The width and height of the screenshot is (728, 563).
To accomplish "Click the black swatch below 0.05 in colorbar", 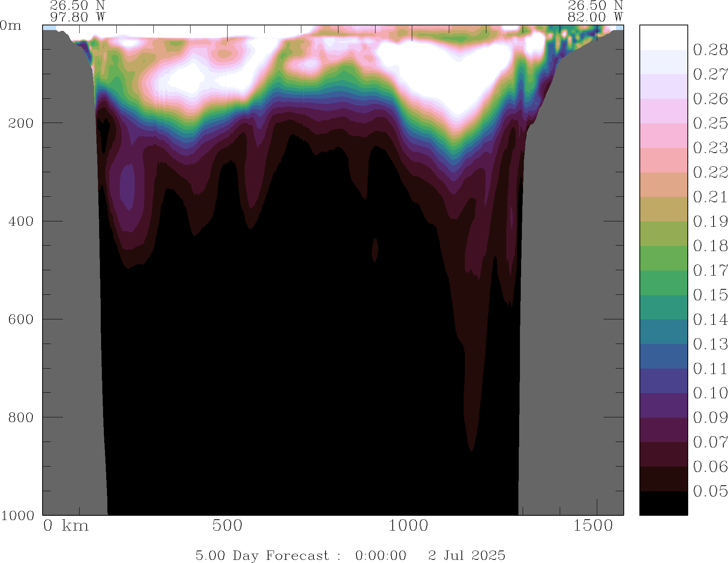I will point(663,503).
